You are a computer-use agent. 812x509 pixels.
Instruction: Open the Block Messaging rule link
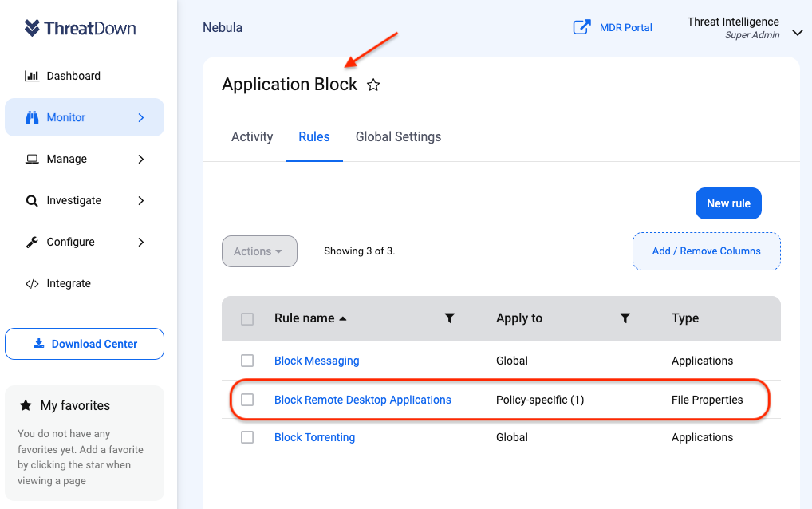(x=317, y=361)
